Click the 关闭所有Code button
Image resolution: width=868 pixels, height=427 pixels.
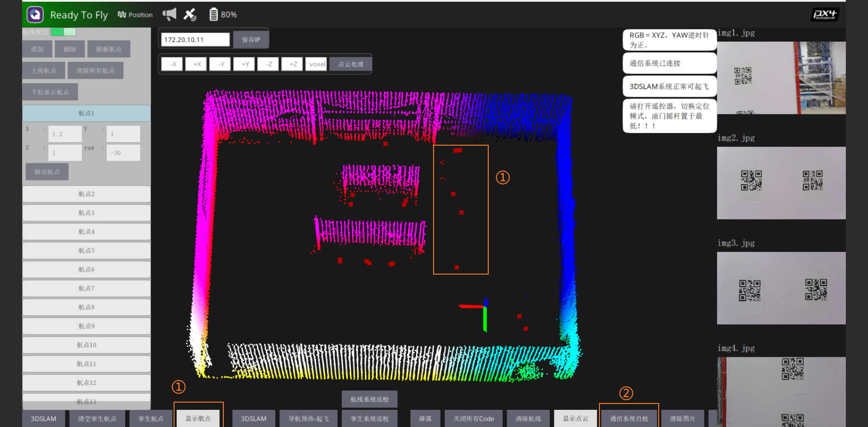(x=474, y=418)
